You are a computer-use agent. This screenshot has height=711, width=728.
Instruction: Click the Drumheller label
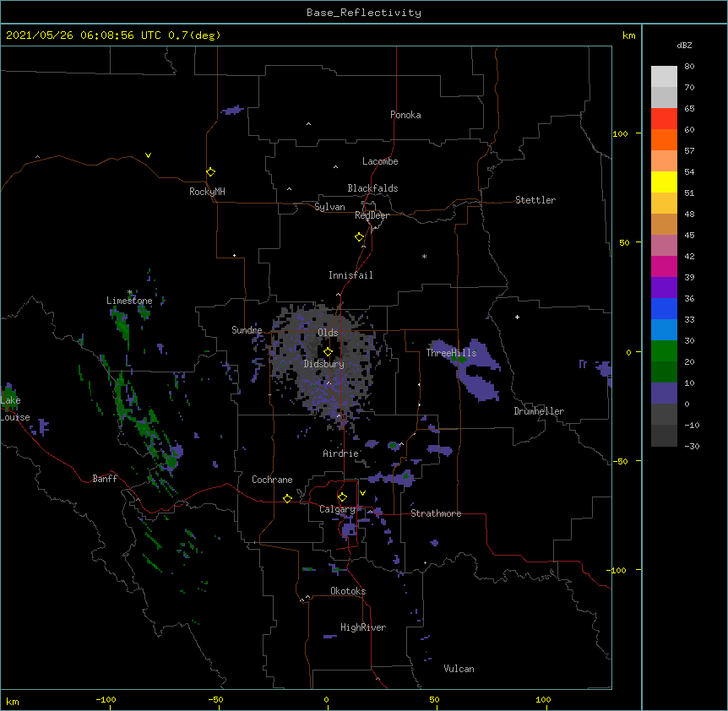[x=539, y=411]
